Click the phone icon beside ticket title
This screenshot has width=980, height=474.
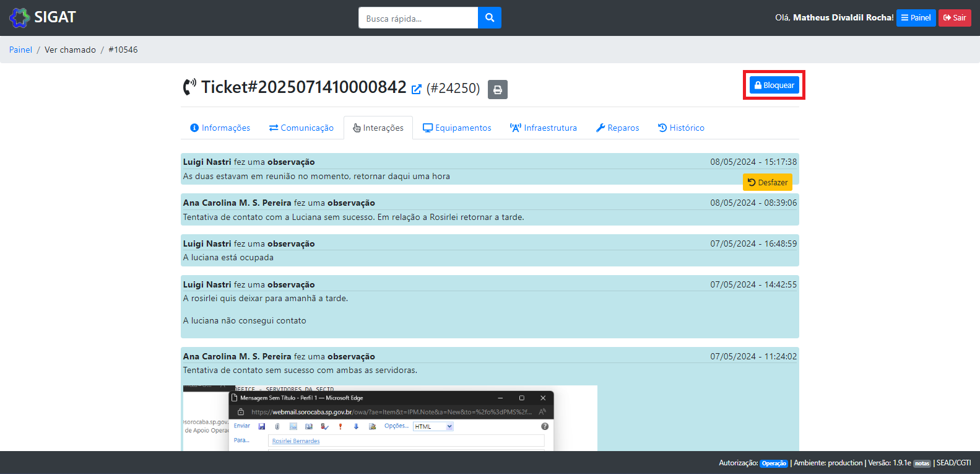189,87
